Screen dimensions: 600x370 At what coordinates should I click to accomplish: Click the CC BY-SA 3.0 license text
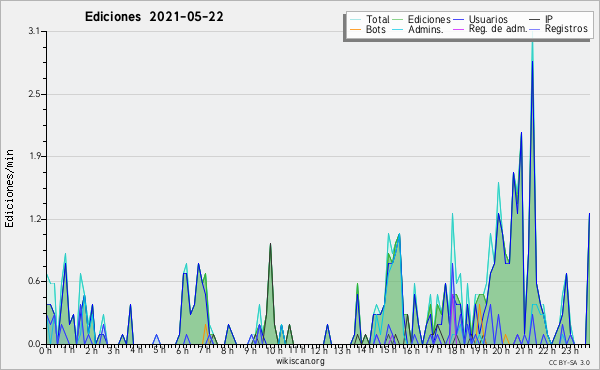569,362
